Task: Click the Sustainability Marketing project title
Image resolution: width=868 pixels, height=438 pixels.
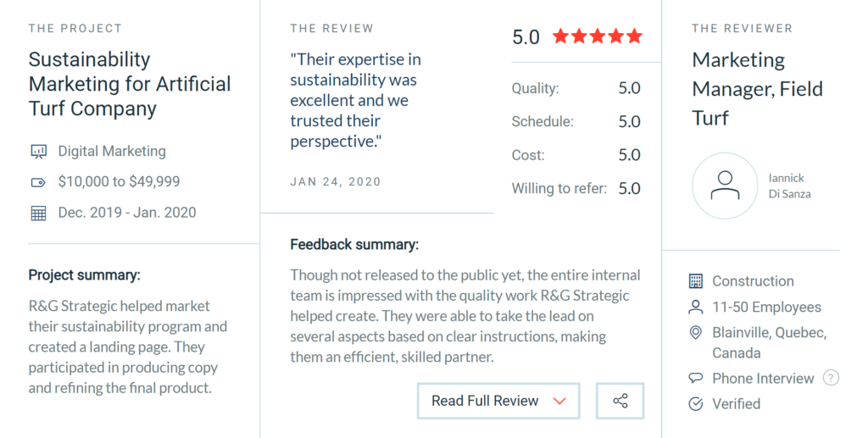Action: [130, 84]
